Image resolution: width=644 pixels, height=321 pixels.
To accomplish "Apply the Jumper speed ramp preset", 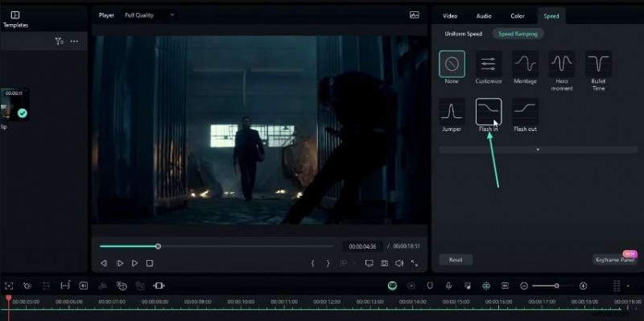I will [452, 112].
